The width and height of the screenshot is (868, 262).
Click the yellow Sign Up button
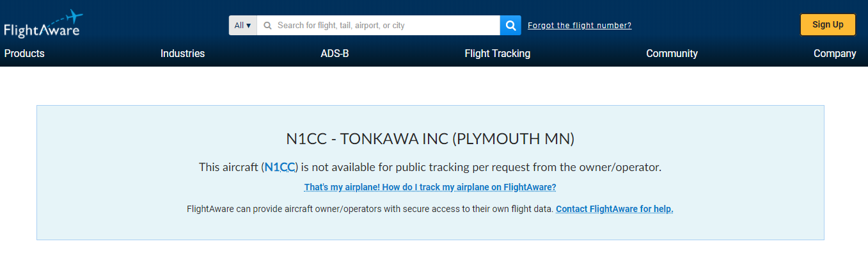point(828,25)
